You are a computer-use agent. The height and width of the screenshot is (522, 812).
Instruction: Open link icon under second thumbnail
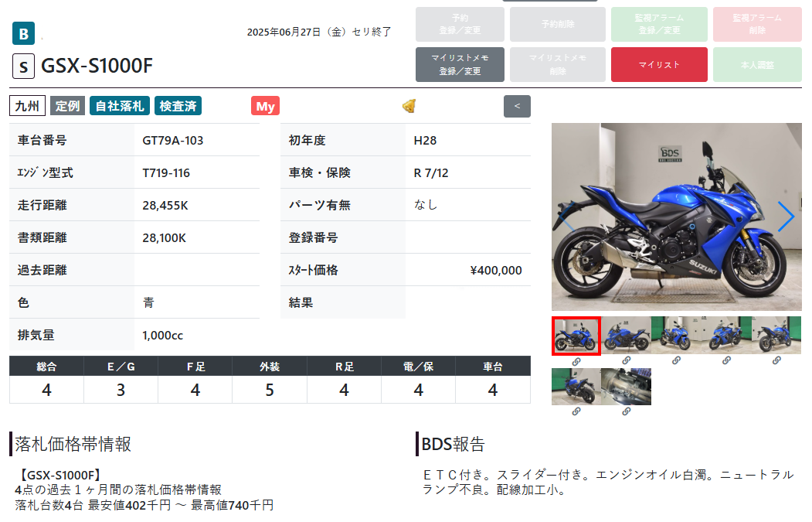click(x=626, y=360)
